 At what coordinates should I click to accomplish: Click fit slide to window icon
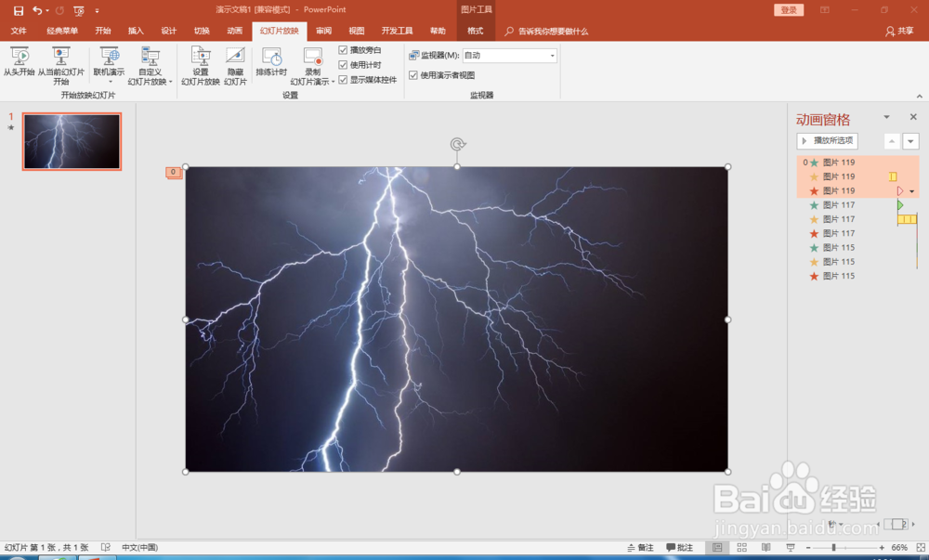921,548
